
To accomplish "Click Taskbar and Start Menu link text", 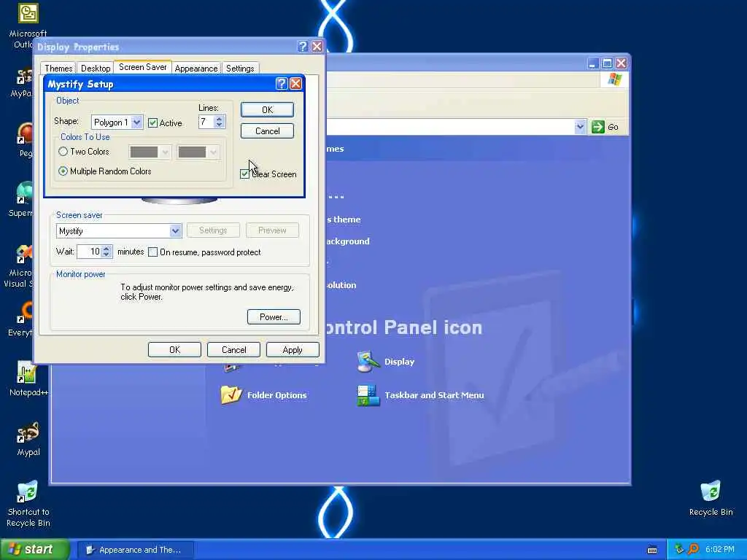I will [434, 395].
